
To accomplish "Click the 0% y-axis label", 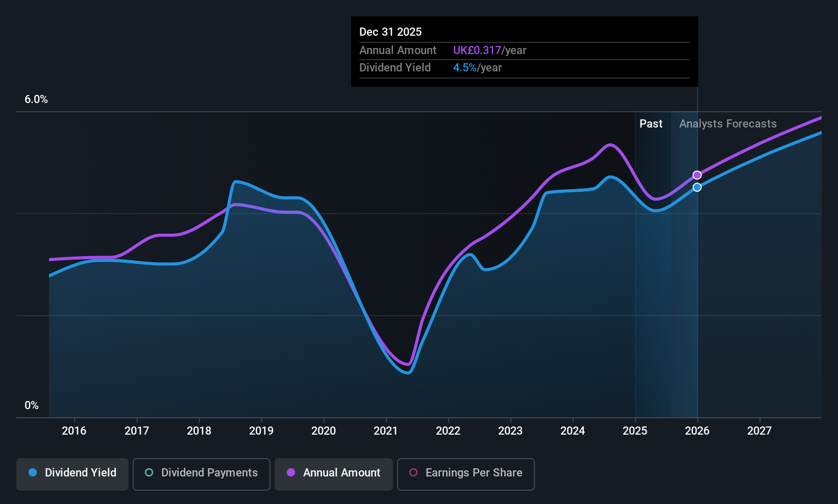I will pyautogui.click(x=32, y=406).
